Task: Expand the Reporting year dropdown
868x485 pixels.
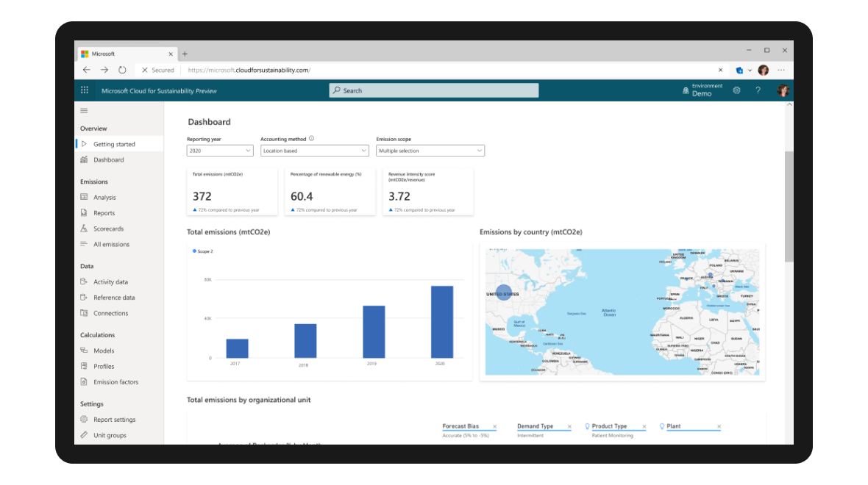Action: [220, 151]
